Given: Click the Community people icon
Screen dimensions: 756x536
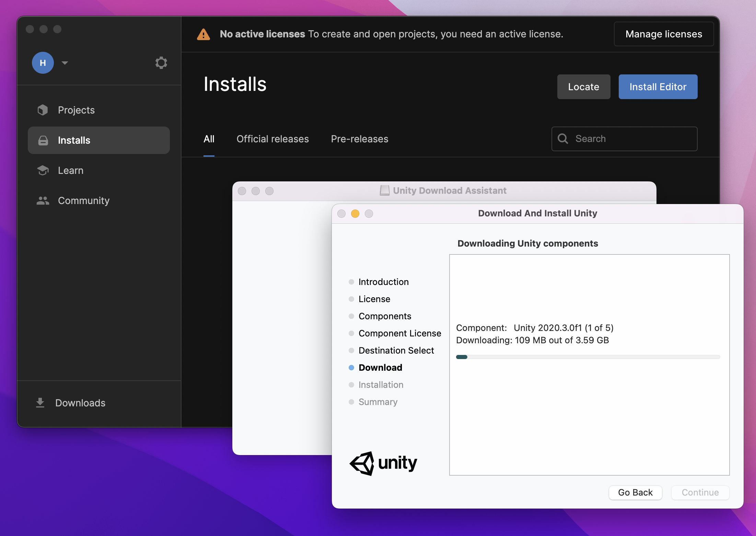Looking at the screenshot, I should [x=43, y=201].
